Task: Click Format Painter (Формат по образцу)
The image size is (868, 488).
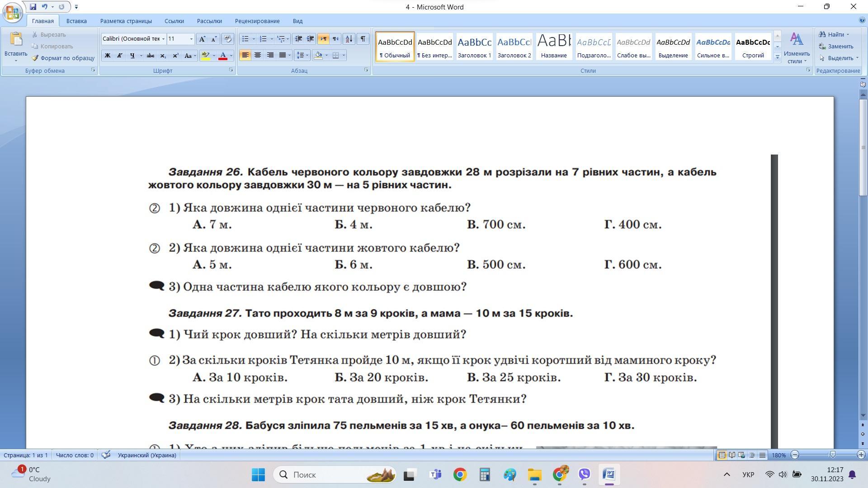Action: coord(63,58)
